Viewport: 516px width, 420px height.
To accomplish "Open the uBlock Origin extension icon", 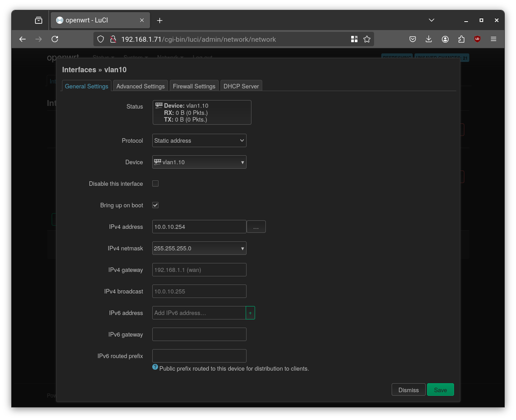I will tap(477, 39).
